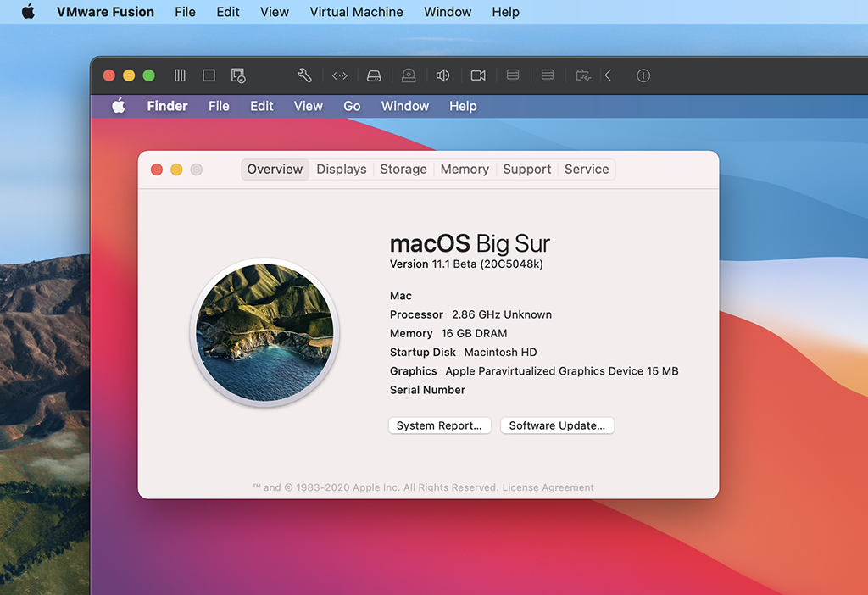Open VM info with the circled-i icon
The width and height of the screenshot is (868, 595).
(643, 75)
